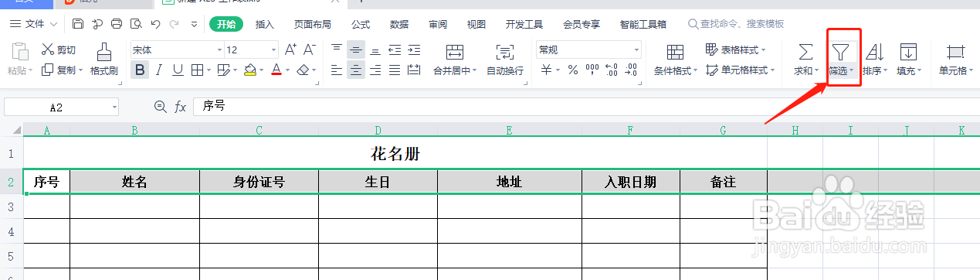Viewport: 980px width, 280px height.
Task: Click Merge and Center (合并居中)
Action: pyautogui.click(x=454, y=60)
